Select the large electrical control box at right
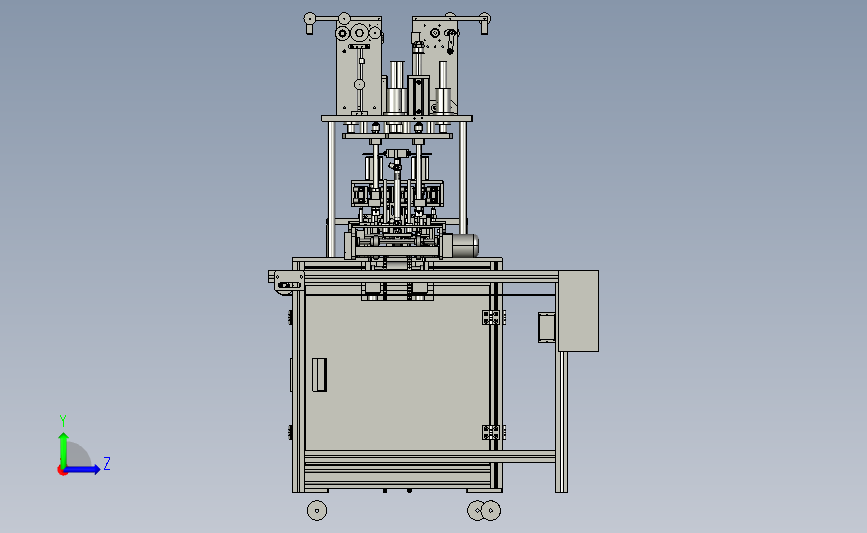 pyautogui.click(x=578, y=311)
